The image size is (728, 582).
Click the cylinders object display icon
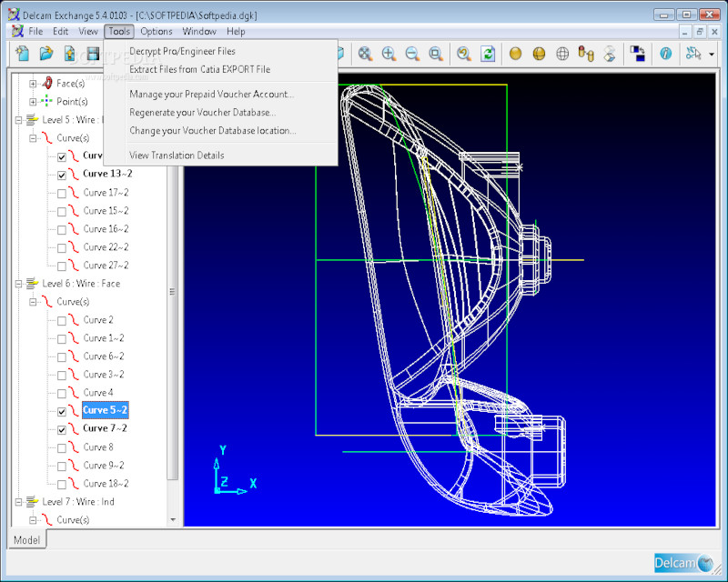click(586, 54)
